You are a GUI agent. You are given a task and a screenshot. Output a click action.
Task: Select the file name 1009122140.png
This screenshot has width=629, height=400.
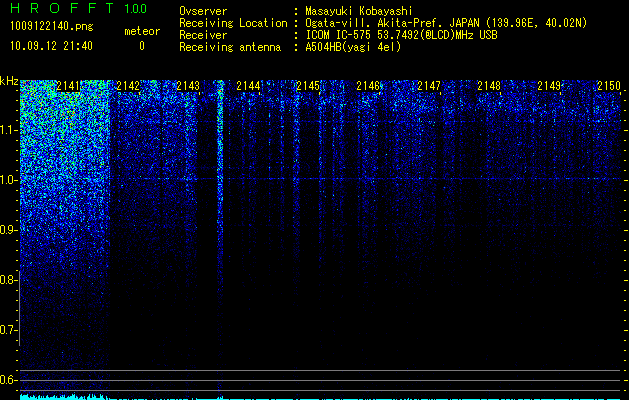coord(52,26)
